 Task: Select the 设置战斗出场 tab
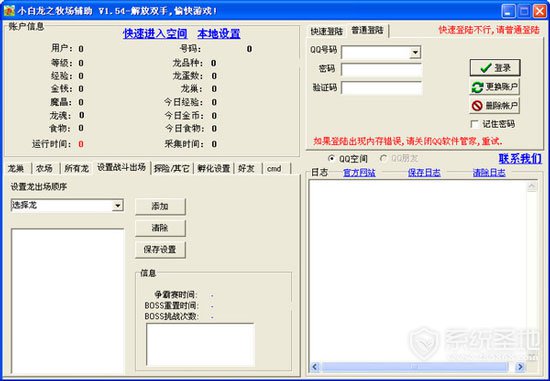point(121,167)
